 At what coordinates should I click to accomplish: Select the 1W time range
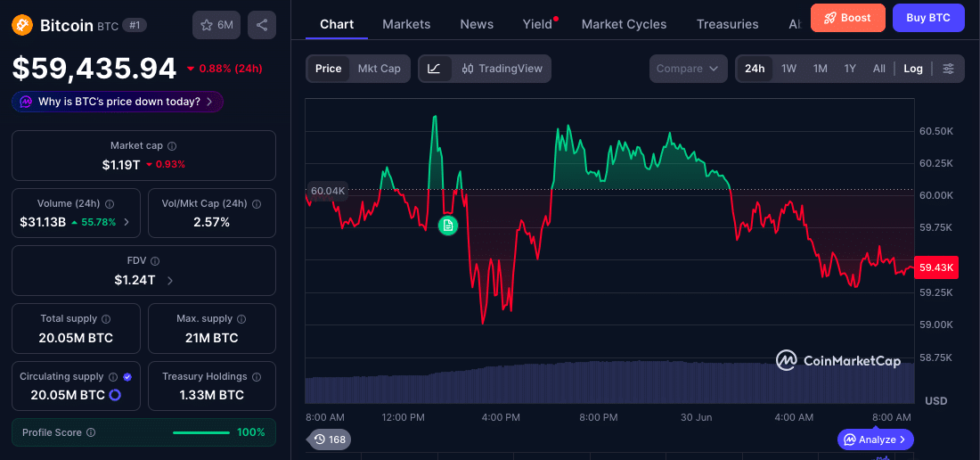[788, 69]
